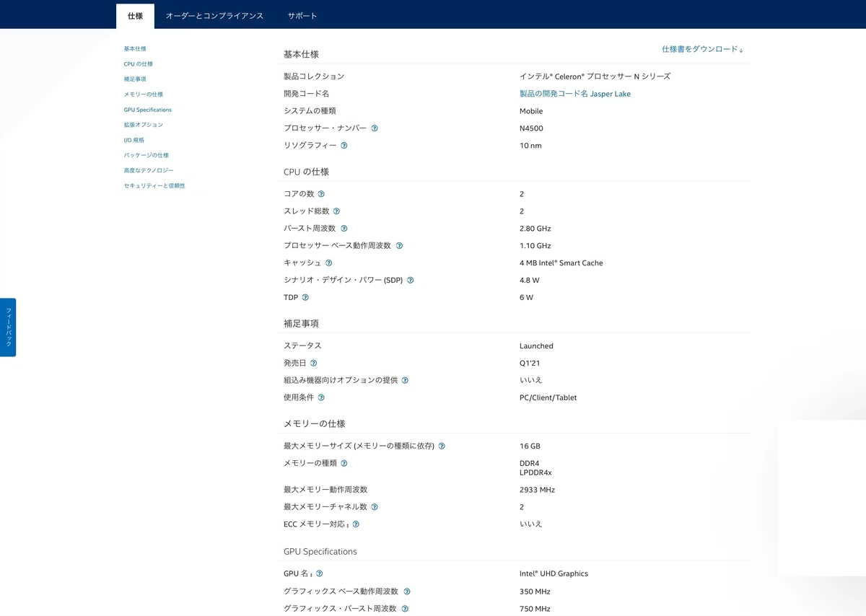Select the 350 MHz graphics base value
Screen dimensions: 866x616
[x=535, y=591]
